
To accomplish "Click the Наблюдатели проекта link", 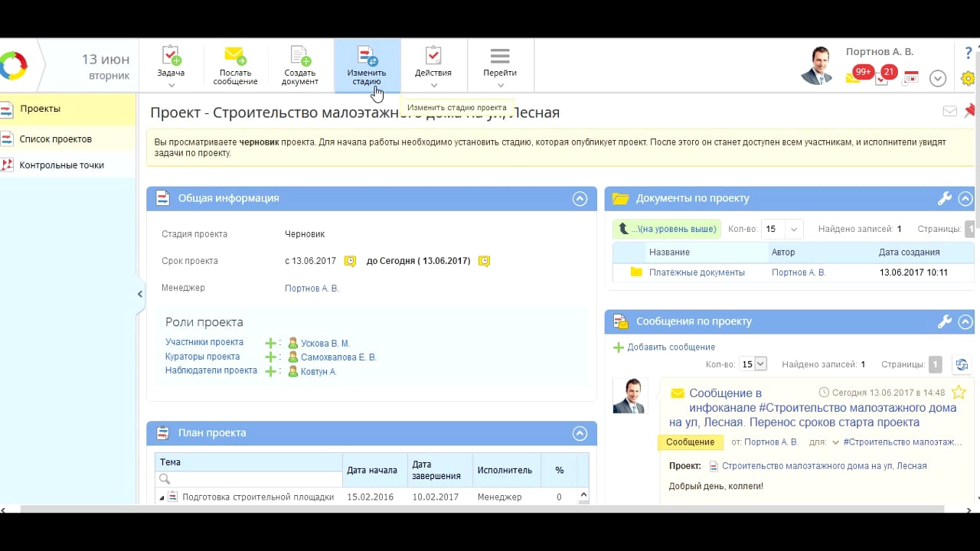I will pos(211,370).
